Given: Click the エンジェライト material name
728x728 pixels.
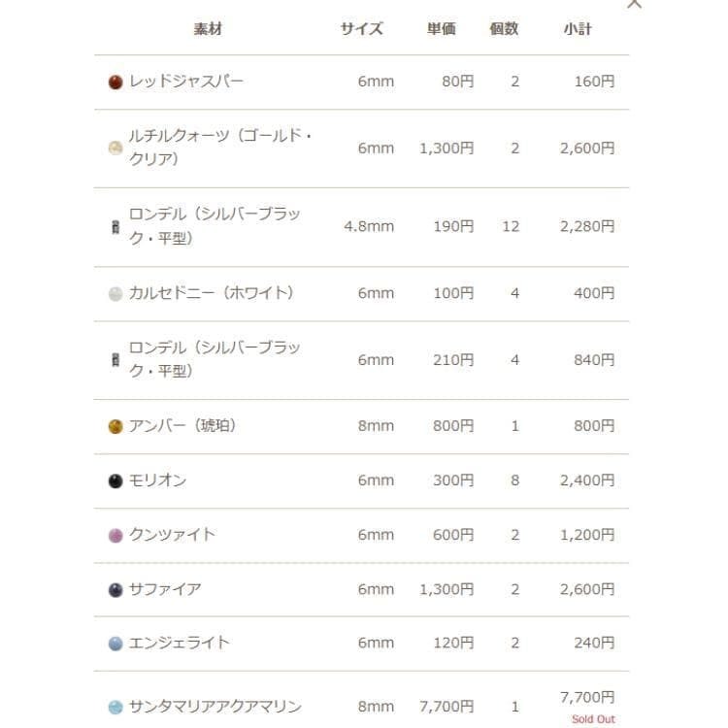Looking at the screenshot, I should click(180, 644).
